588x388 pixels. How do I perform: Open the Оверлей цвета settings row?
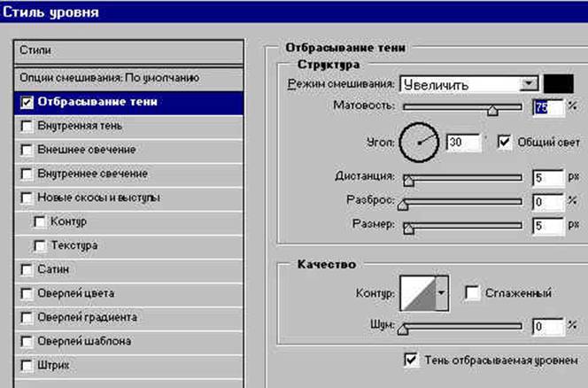[128, 294]
